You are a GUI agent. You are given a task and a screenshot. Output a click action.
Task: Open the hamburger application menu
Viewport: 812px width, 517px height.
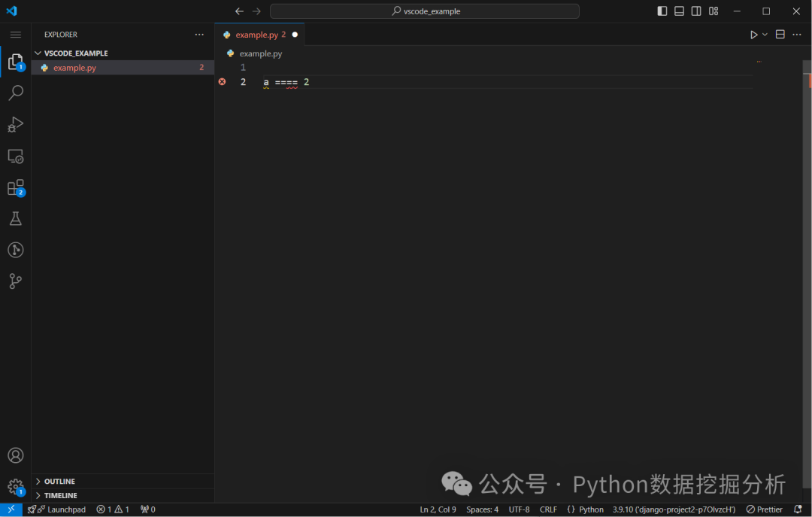coord(16,35)
